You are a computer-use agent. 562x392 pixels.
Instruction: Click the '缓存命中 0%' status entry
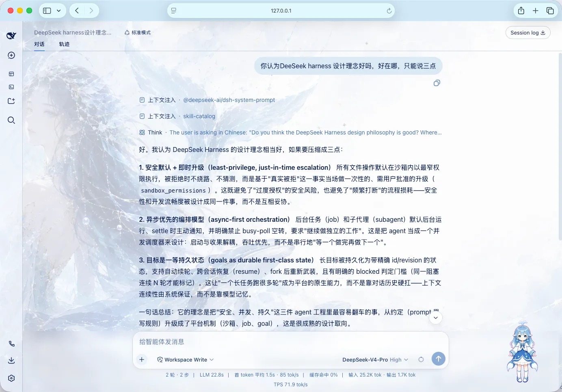(x=323, y=375)
